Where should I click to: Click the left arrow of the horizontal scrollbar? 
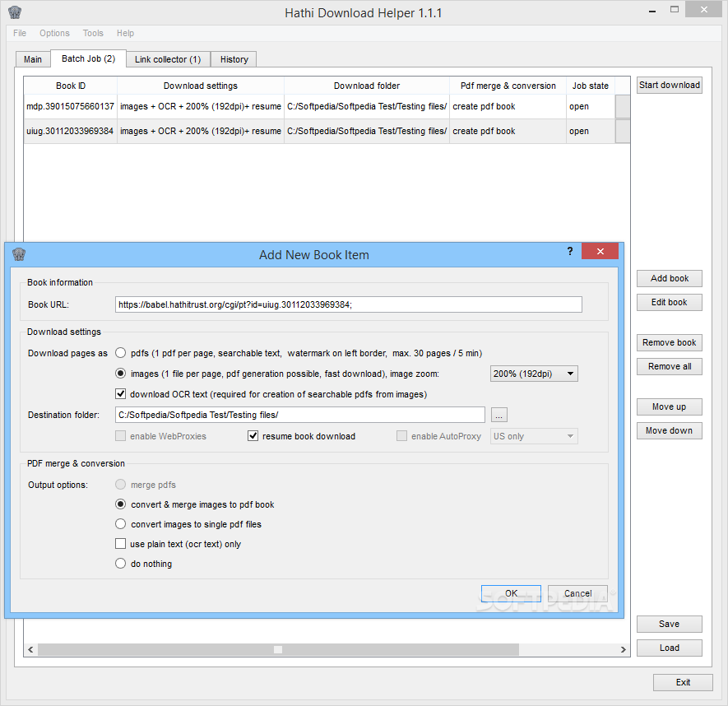coord(30,649)
